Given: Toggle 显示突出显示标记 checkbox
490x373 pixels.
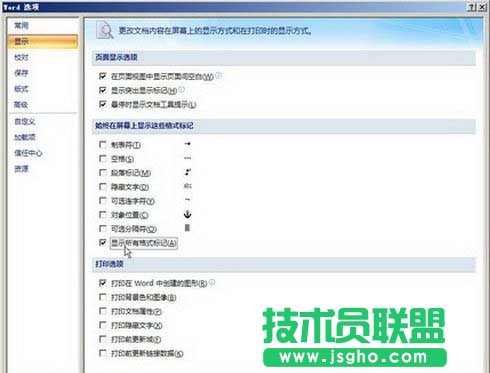Looking at the screenshot, I should click(x=103, y=90).
